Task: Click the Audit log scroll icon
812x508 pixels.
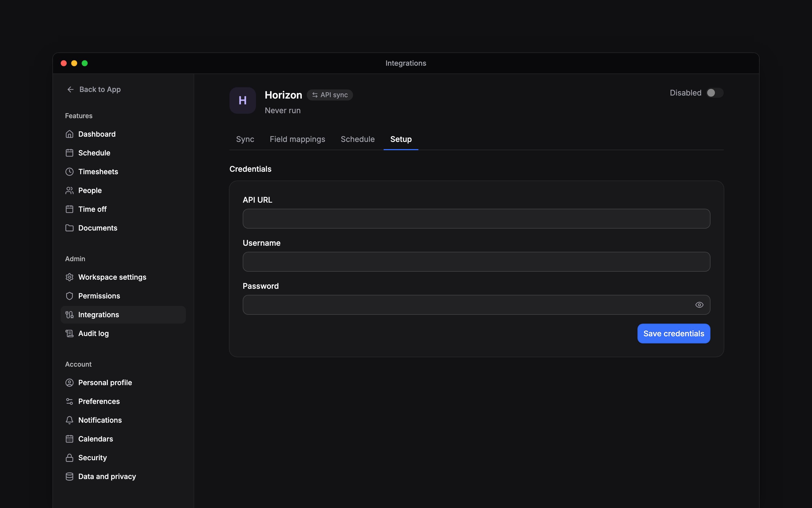Action: (70, 334)
